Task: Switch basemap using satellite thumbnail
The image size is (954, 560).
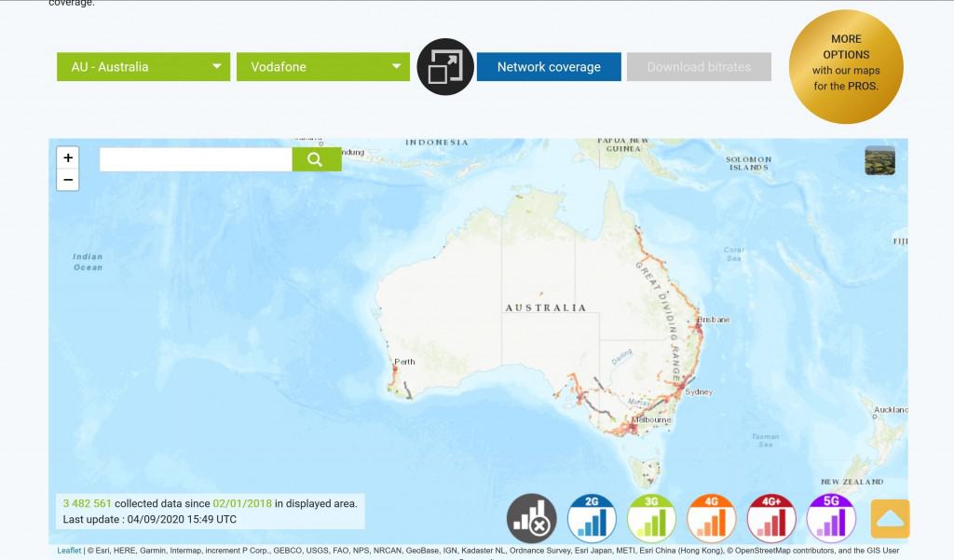Action: (x=879, y=160)
